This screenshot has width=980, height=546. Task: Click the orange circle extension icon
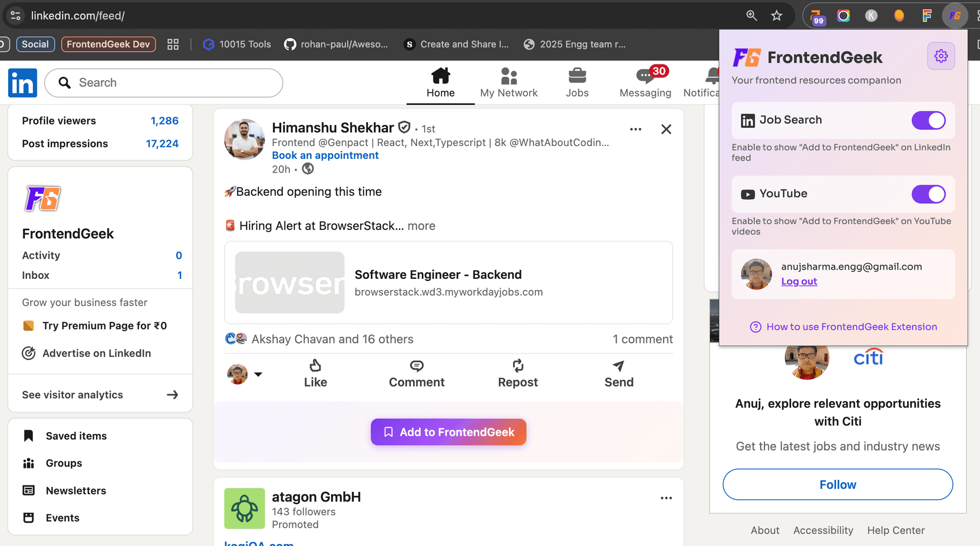[899, 16]
